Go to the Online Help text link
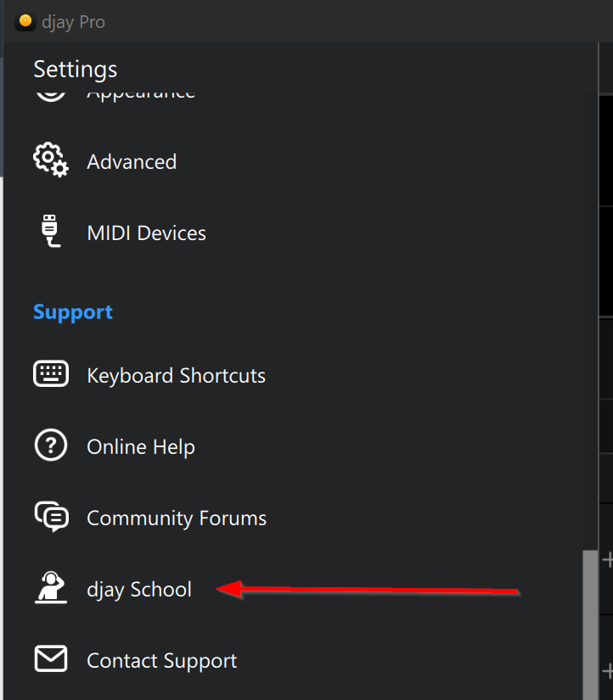This screenshot has width=613, height=700. (x=141, y=447)
